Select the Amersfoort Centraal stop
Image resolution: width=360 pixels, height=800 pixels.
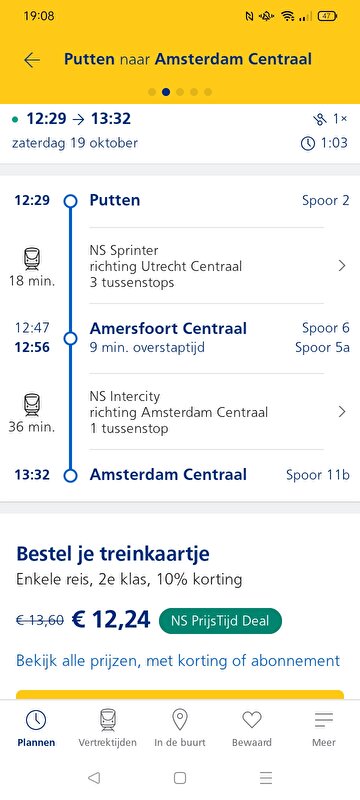pos(168,328)
